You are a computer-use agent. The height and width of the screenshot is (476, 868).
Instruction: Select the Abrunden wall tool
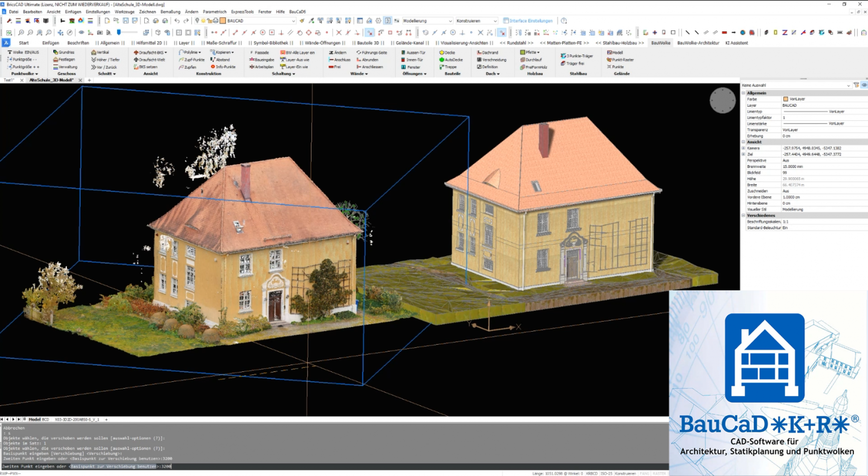(367, 60)
